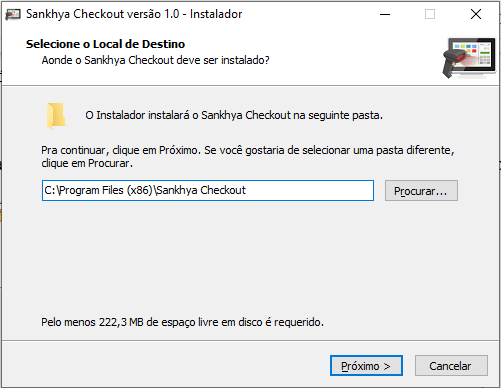Click text 'Aonde o Sankhya Checkout deve ser instalado?'

[x=155, y=60]
